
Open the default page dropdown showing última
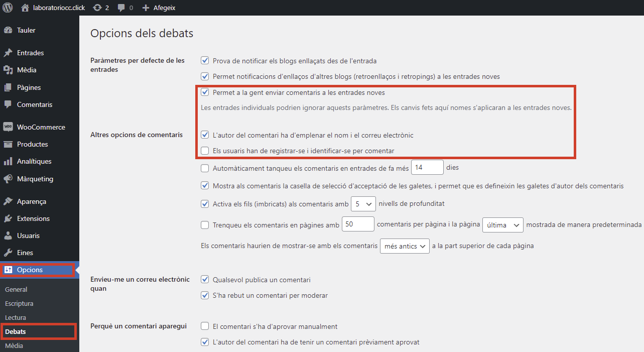point(503,225)
